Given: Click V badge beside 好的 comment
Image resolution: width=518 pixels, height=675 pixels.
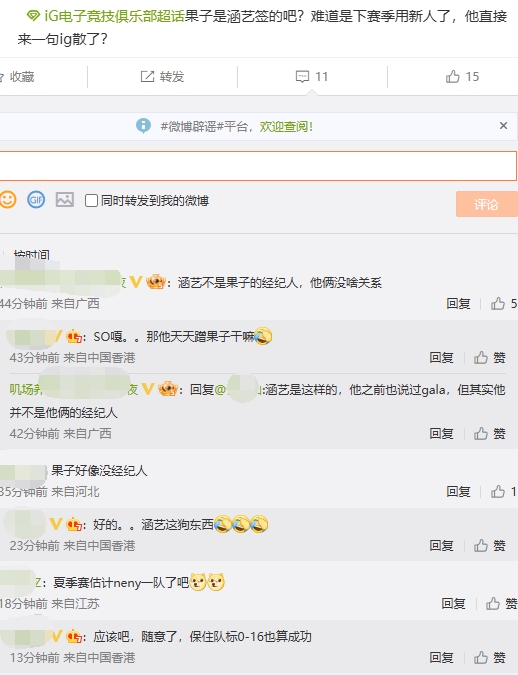Looking at the screenshot, I should [x=56, y=524].
